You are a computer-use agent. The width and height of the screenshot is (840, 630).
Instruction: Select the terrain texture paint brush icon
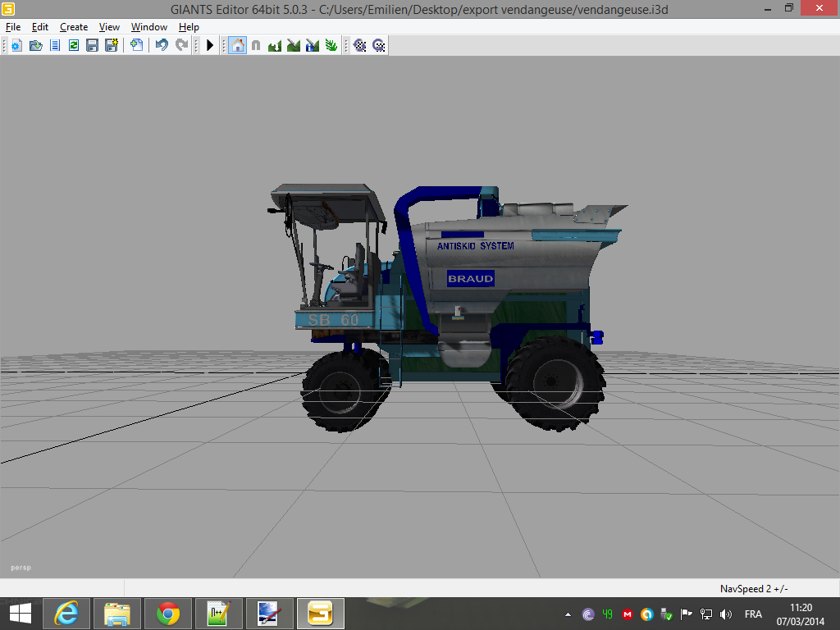pos(294,46)
